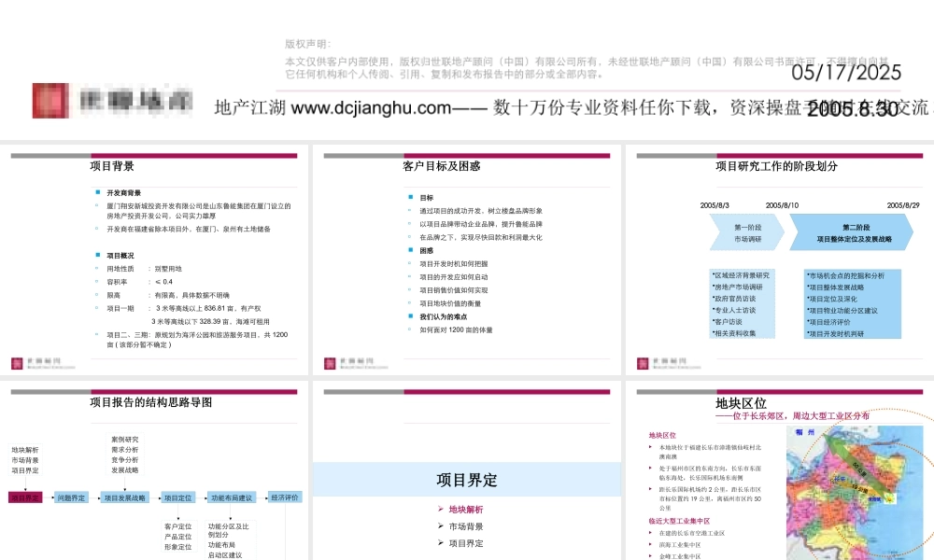Click the 我们认为的难点 heading
The width and height of the screenshot is (934, 560).
443,316
